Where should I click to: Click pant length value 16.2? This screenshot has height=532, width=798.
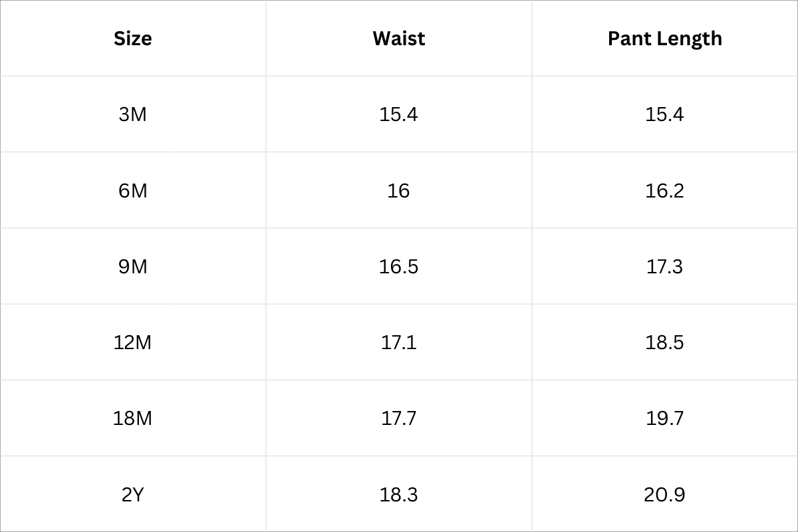(x=664, y=191)
